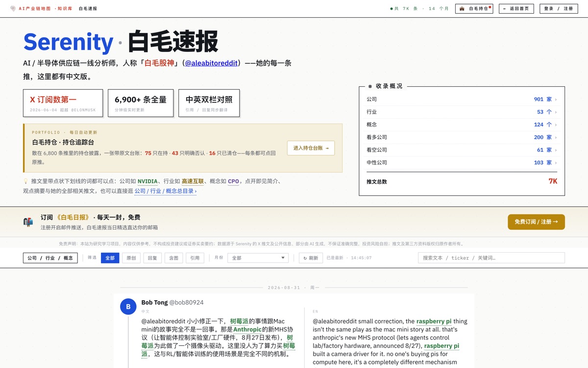
Task: Expand 行业 53 个 row chevron
Action: pos(556,112)
